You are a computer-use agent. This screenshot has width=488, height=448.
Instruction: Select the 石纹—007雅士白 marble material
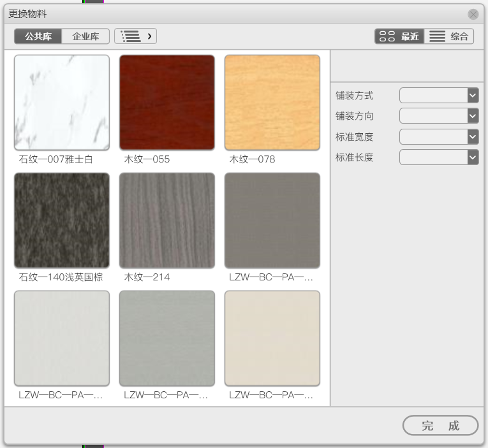[62, 103]
